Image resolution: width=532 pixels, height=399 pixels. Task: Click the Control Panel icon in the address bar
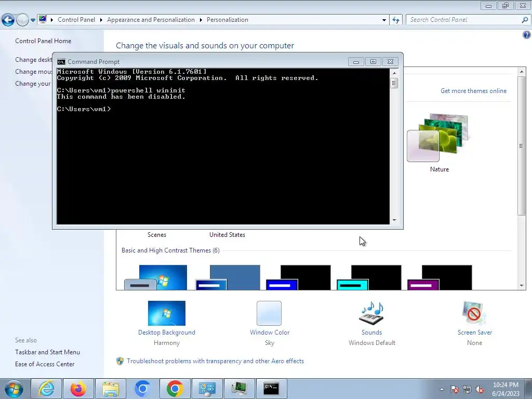pyautogui.click(x=43, y=19)
